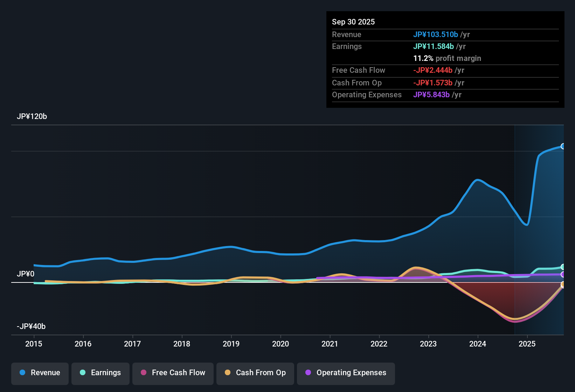Expand the Sep 30 2025 tooltip details
This screenshot has width=575, height=392.
[x=353, y=22]
